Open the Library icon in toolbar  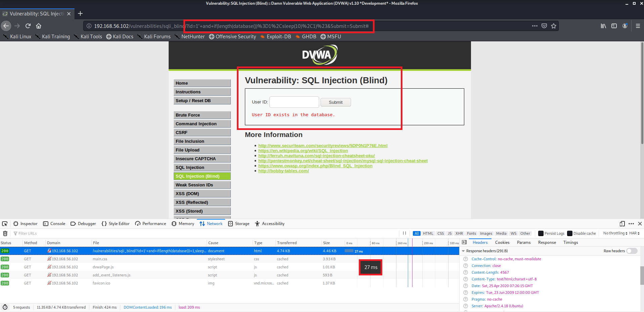(x=603, y=26)
